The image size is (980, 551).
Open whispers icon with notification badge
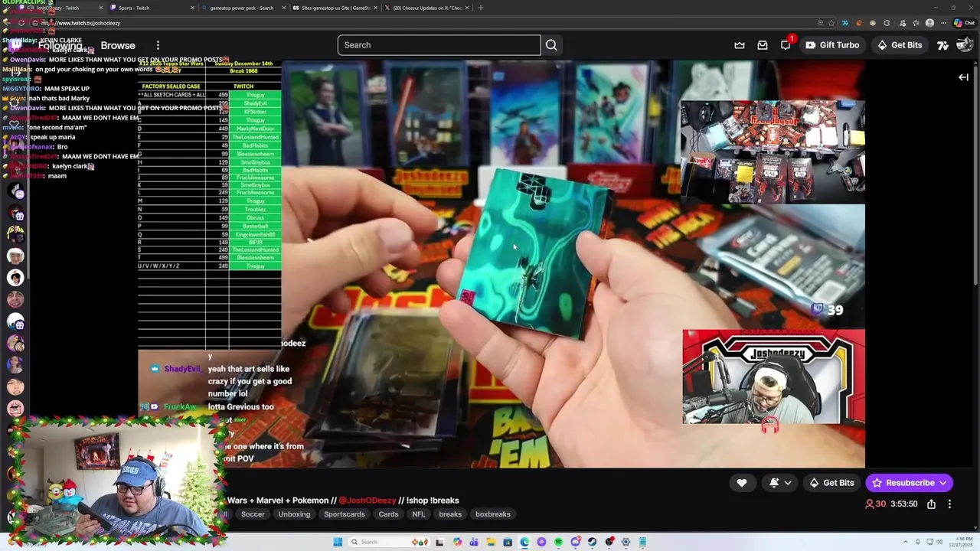pos(786,45)
